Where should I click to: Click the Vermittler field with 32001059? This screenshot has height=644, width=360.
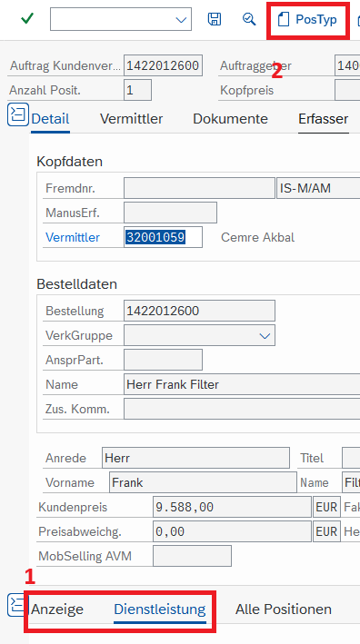pyautogui.click(x=163, y=237)
